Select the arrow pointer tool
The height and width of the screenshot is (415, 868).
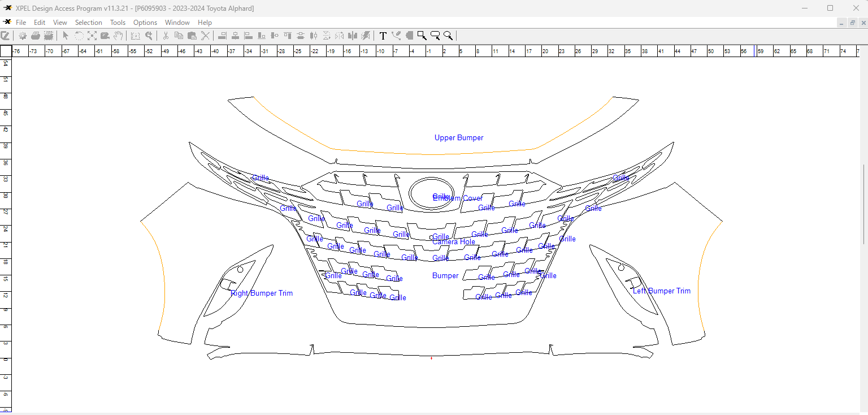[x=66, y=36]
